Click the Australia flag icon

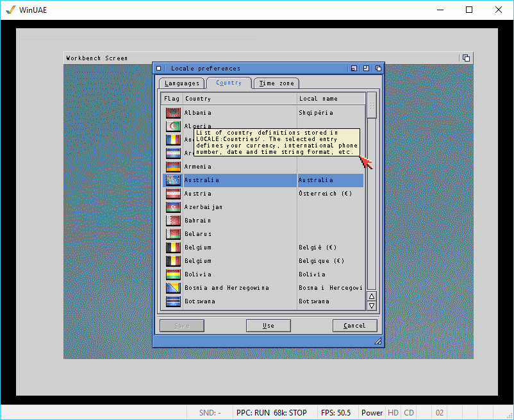[173, 180]
